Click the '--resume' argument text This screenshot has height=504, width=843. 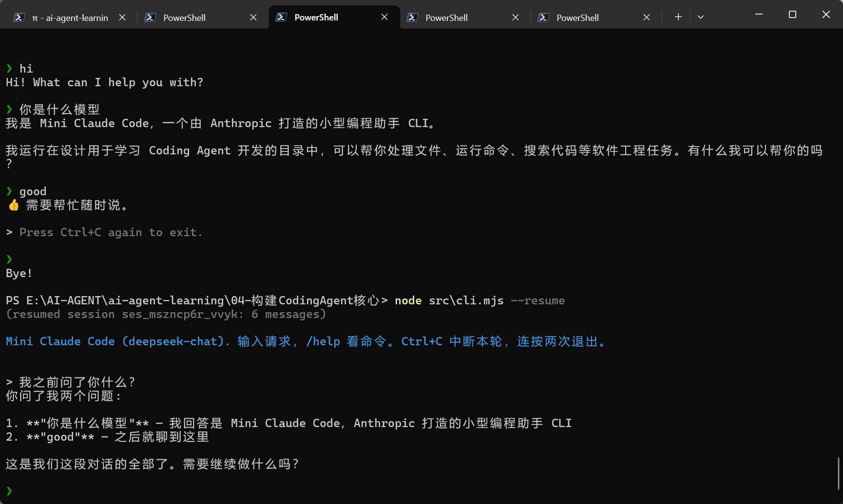(537, 300)
